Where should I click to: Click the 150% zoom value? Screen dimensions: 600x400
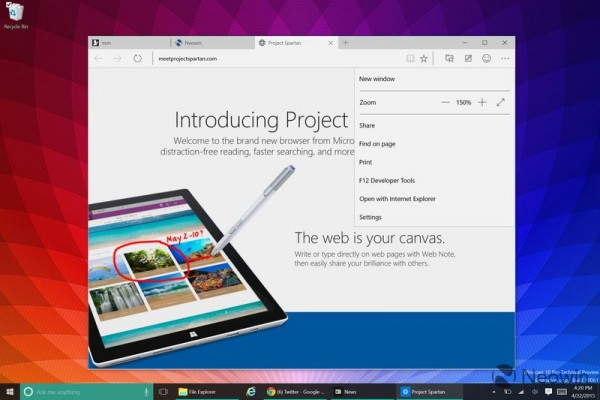tap(463, 102)
